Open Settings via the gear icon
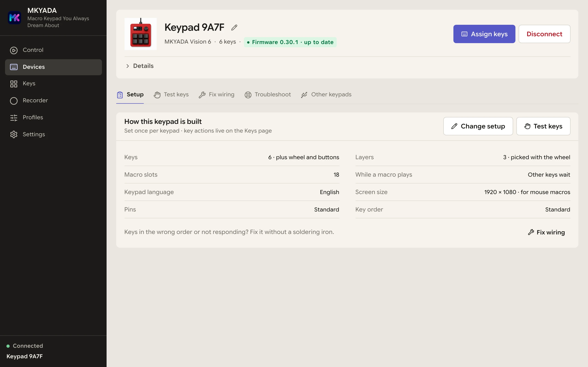This screenshot has height=367, width=588. (14, 134)
